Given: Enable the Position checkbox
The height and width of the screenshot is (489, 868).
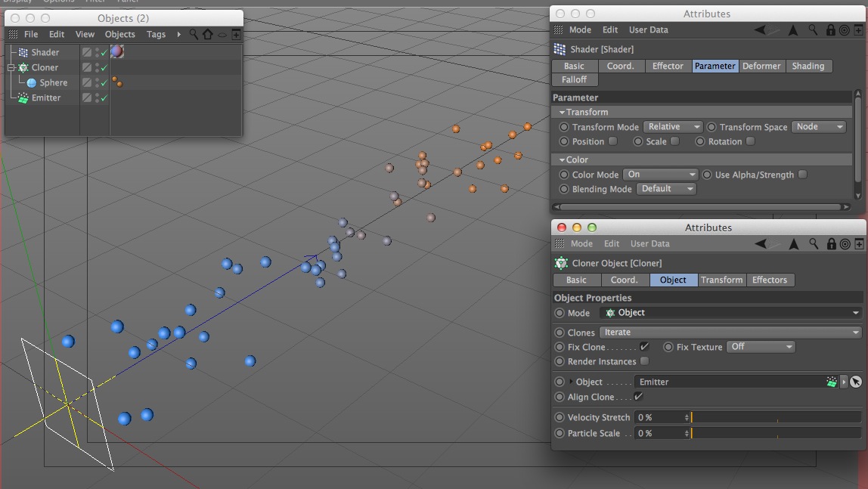Looking at the screenshot, I should (x=612, y=141).
